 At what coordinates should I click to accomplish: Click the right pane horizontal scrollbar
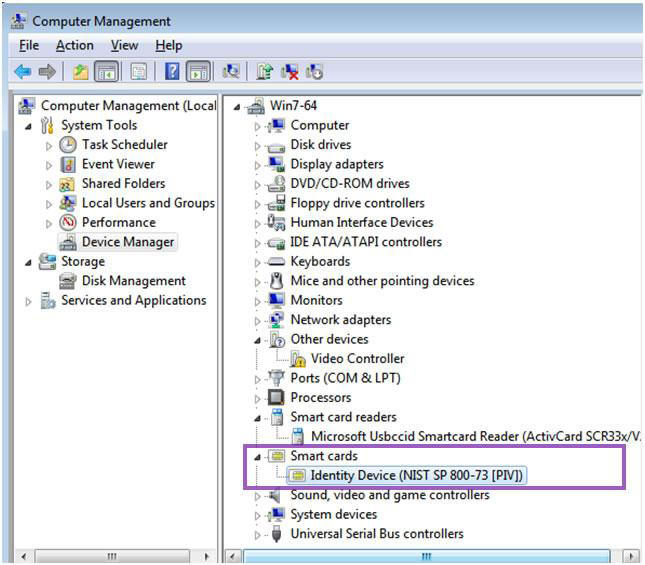pyautogui.click(x=425, y=555)
